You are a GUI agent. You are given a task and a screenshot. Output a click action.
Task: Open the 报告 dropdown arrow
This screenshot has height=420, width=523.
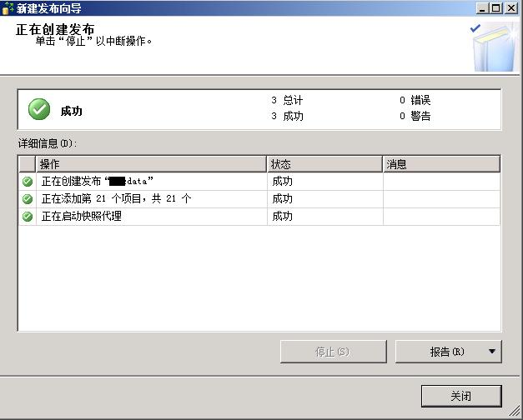(x=491, y=352)
